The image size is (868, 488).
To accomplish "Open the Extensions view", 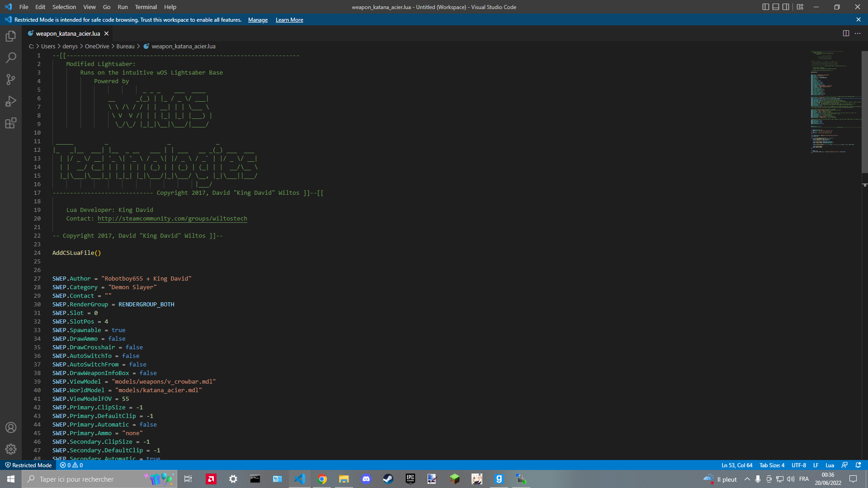I will point(11,123).
